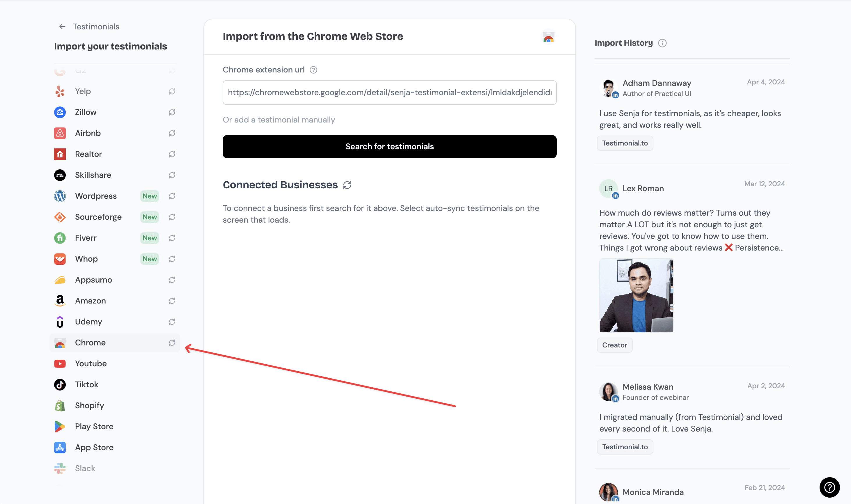This screenshot has width=851, height=504.
Task: Open the App Store import source
Action: coord(115,447)
